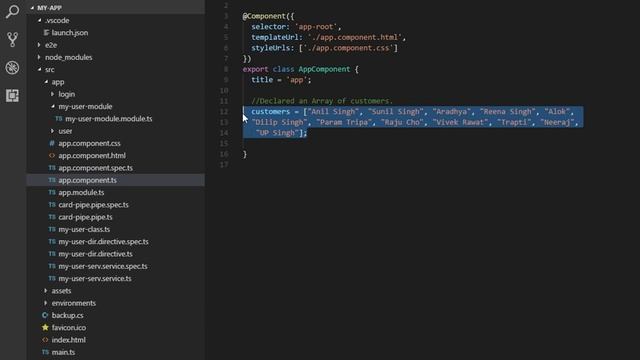This screenshot has width=640, height=360.
Task: Open my-user-serv.service.spec.ts file
Action: [103, 266]
